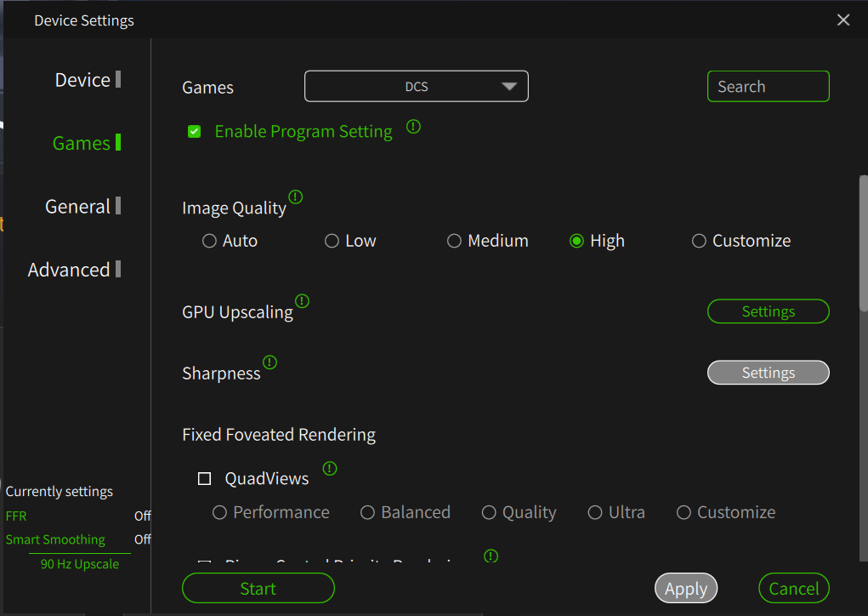Select Customize image quality option

[699, 241]
